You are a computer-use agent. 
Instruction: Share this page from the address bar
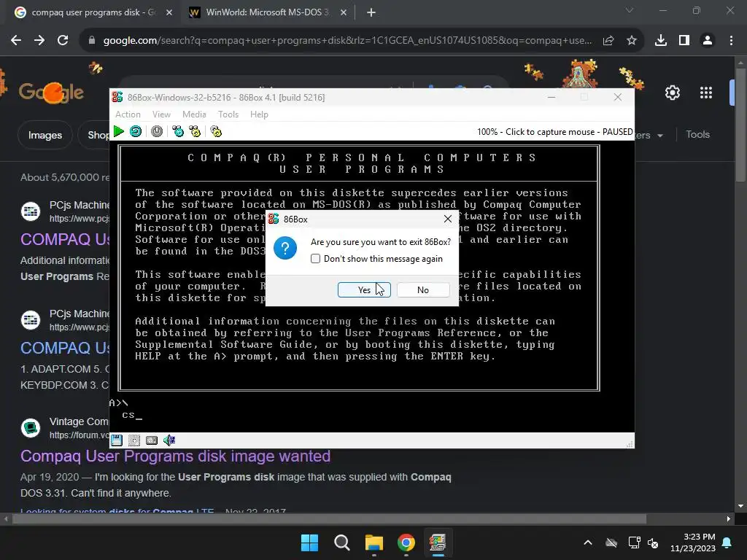608,41
